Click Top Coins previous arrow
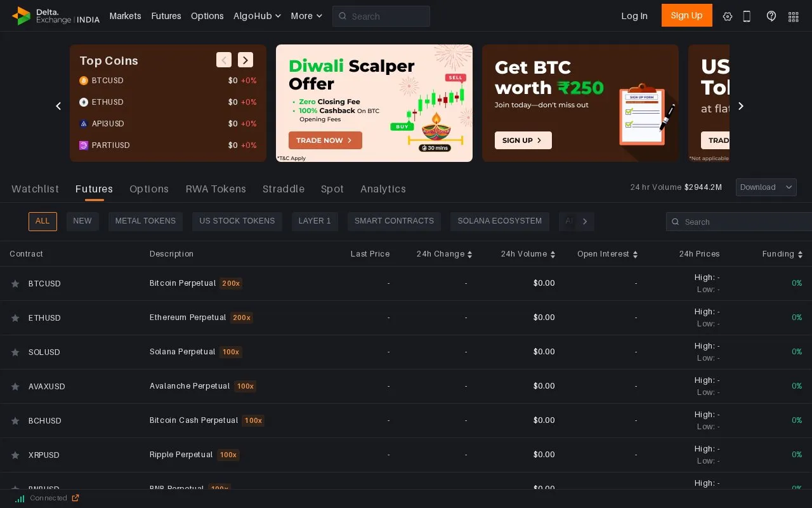Image resolution: width=812 pixels, height=508 pixels. tap(224, 60)
